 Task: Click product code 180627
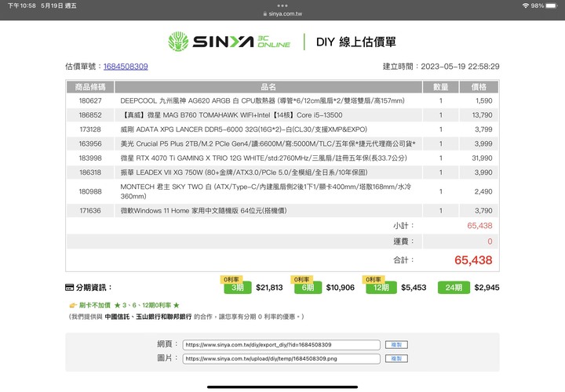90,101
